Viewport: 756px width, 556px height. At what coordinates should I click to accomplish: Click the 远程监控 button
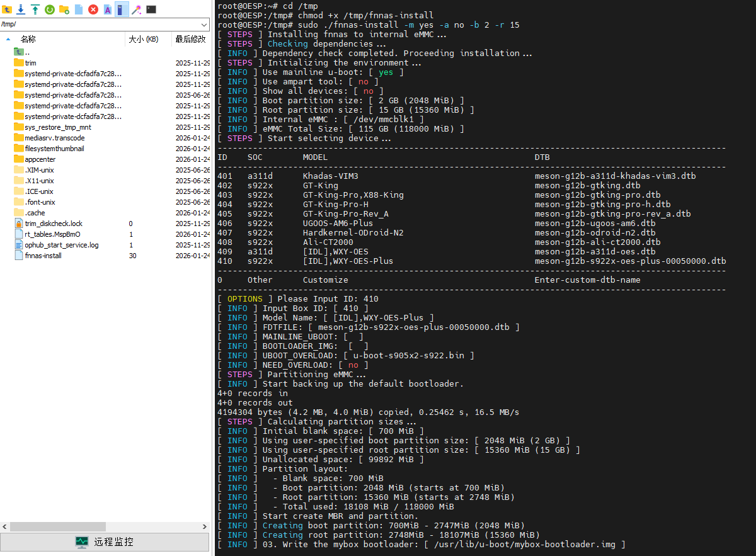105,542
